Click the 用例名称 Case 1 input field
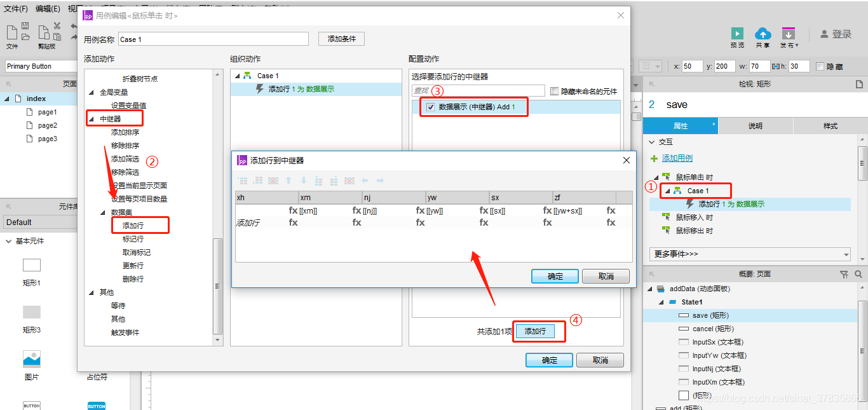 click(x=214, y=39)
